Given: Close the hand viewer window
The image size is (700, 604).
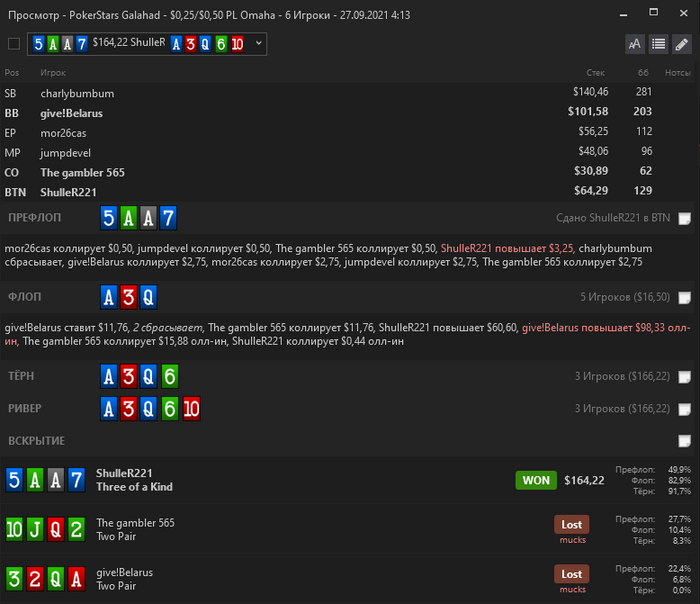Looking at the screenshot, I should pos(683,13).
